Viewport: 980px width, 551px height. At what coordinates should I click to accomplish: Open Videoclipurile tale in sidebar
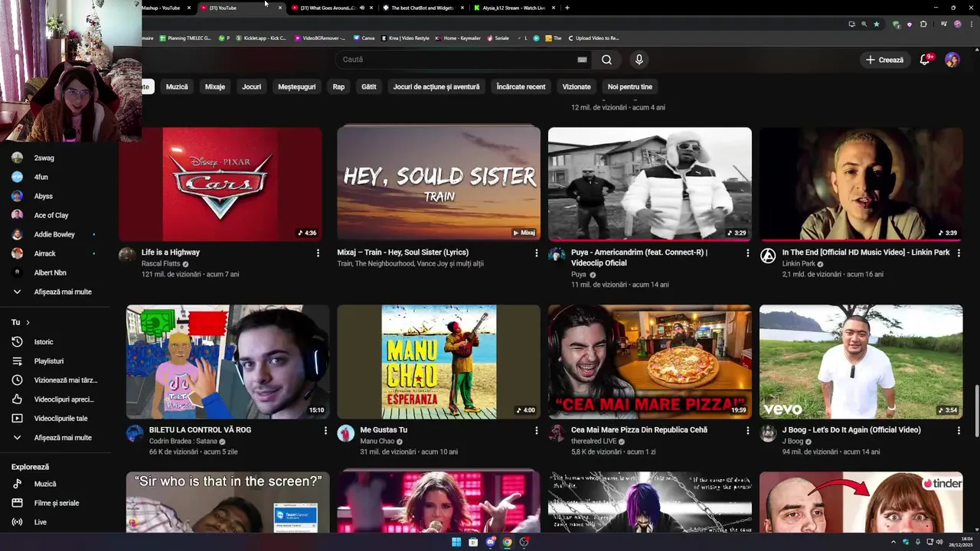point(55,419)
